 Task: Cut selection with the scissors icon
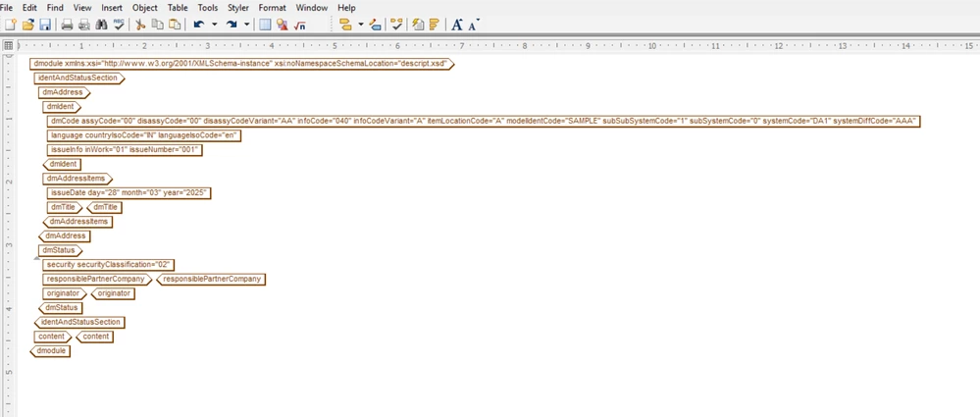pyautogui.click(x=140, y=25)
